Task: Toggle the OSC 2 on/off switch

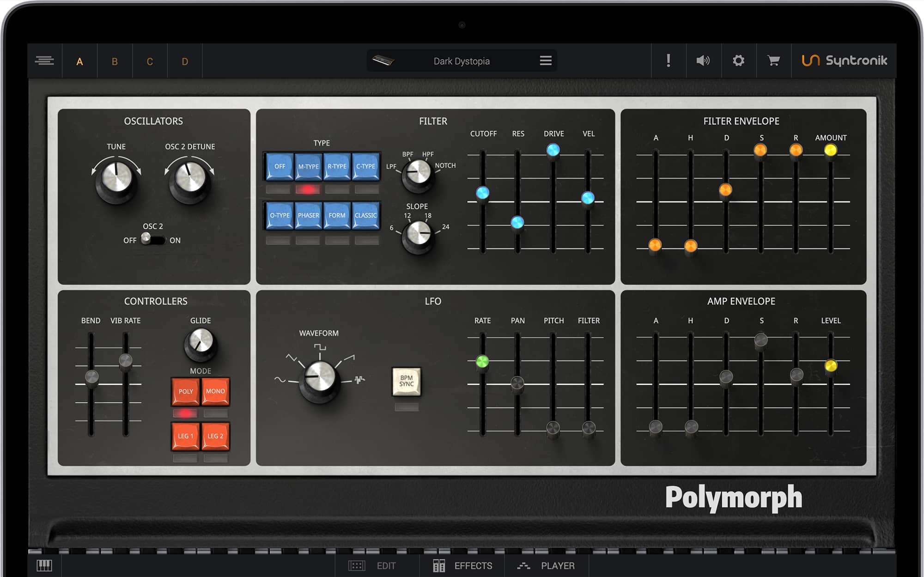Action: (152, 239)
